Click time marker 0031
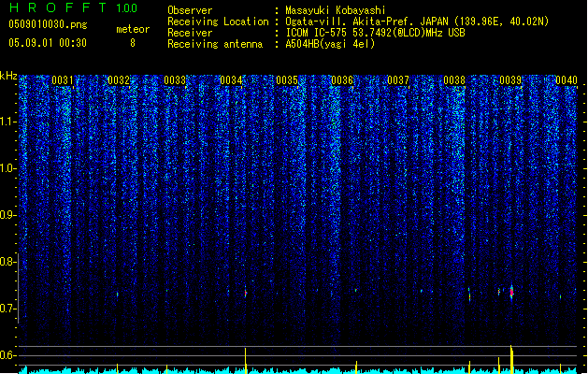The width and height of the screenshot is (588, 374). point(63,80)
